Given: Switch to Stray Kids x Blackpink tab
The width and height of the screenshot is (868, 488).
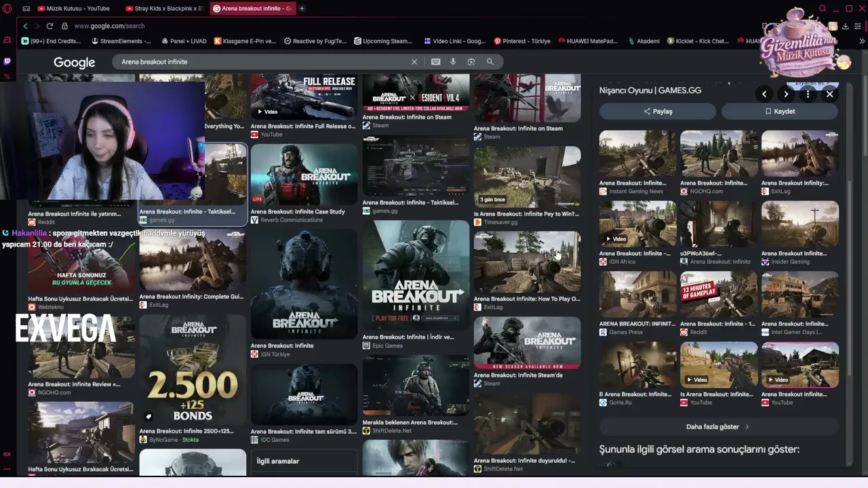Looking at the screenshot, I should [165, 9].
